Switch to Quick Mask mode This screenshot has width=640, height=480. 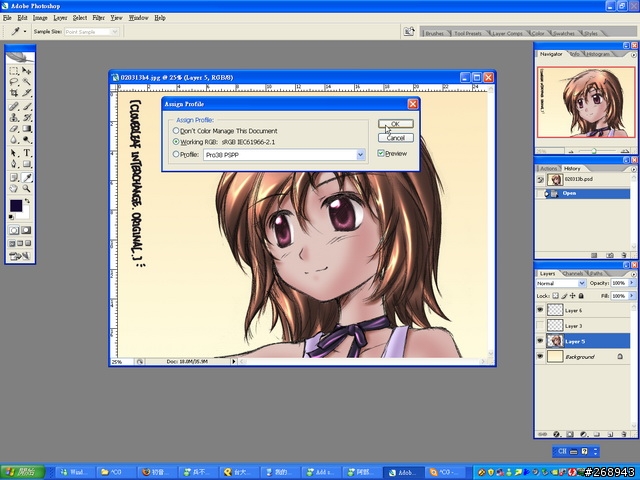coord(26,230)
